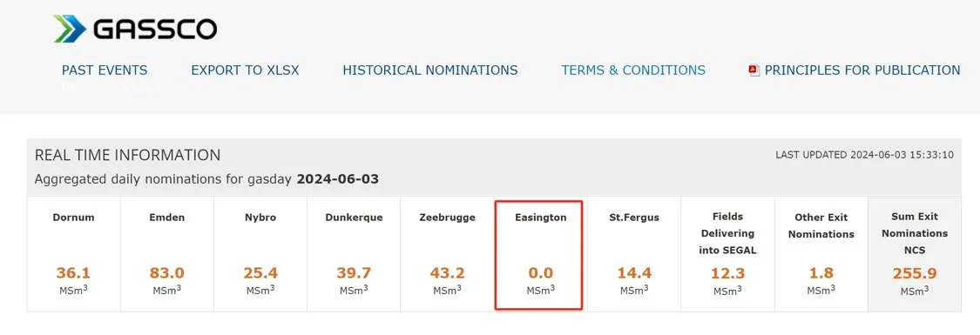
Task: Select Export to XLSX
Action: pyautogui.click(x=245, y=70)
